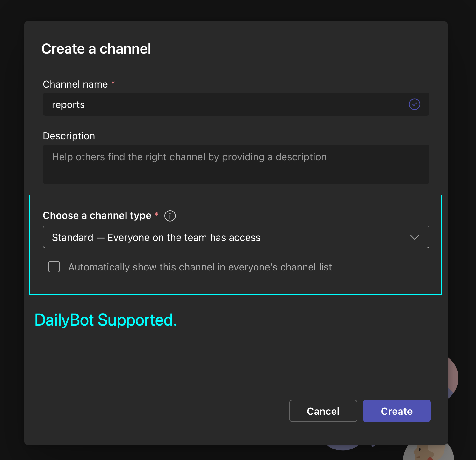
Task: Click the pink circle illustration behind the dialog
Action: point(453,377)
